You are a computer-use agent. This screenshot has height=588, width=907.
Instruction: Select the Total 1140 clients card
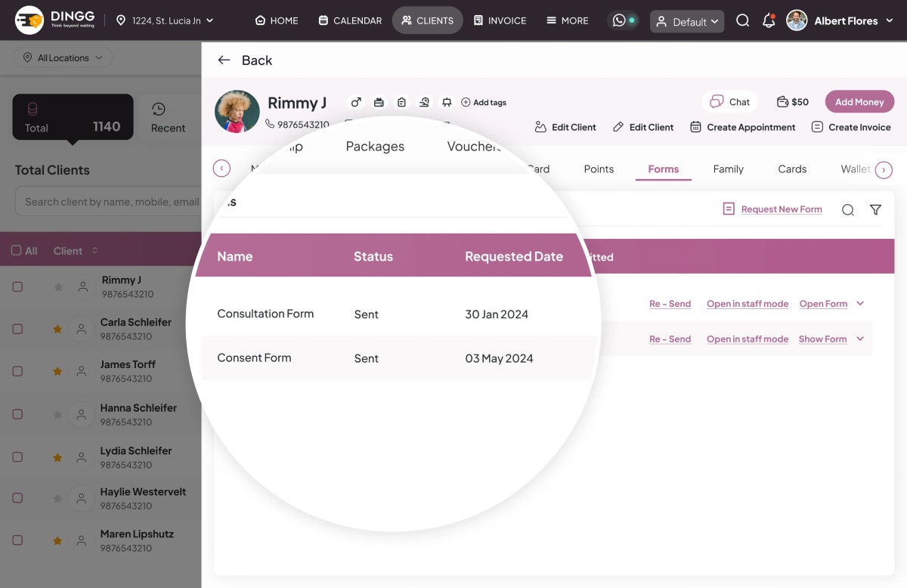click(73, 117)
